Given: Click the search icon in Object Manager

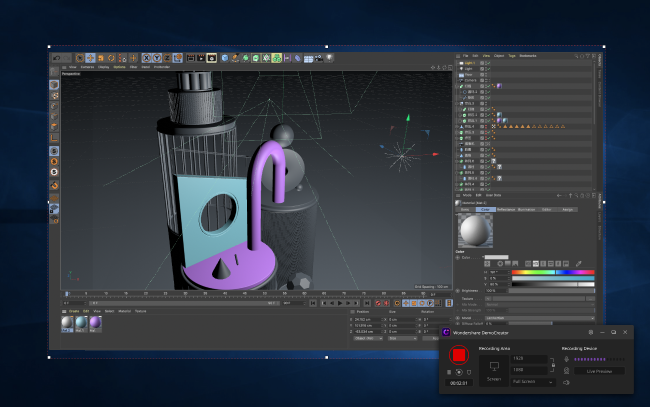Looking at the screenshot, I should click(576, 56).
